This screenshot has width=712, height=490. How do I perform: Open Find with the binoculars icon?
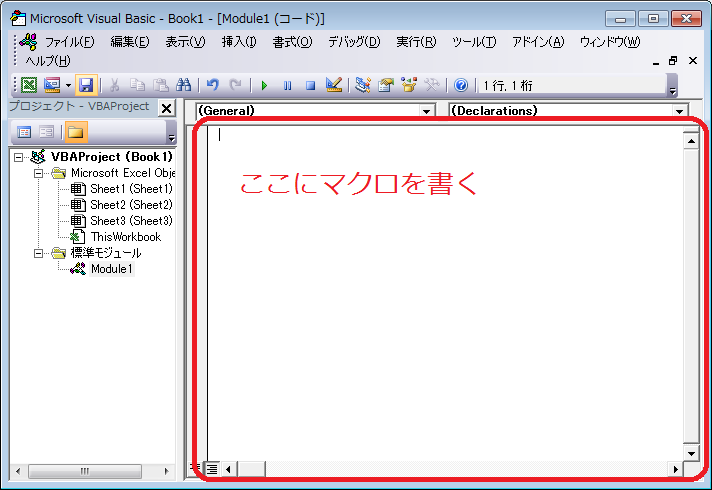click(x=183, y=85)
